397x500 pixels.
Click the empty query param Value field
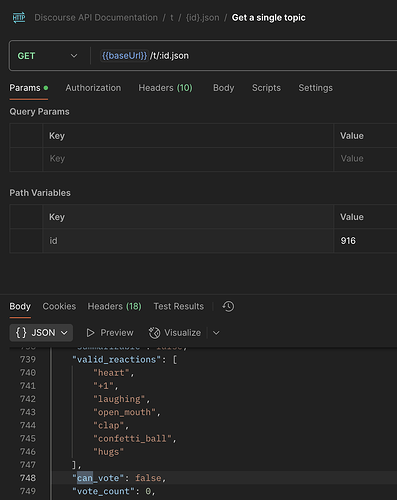point(365,159)
